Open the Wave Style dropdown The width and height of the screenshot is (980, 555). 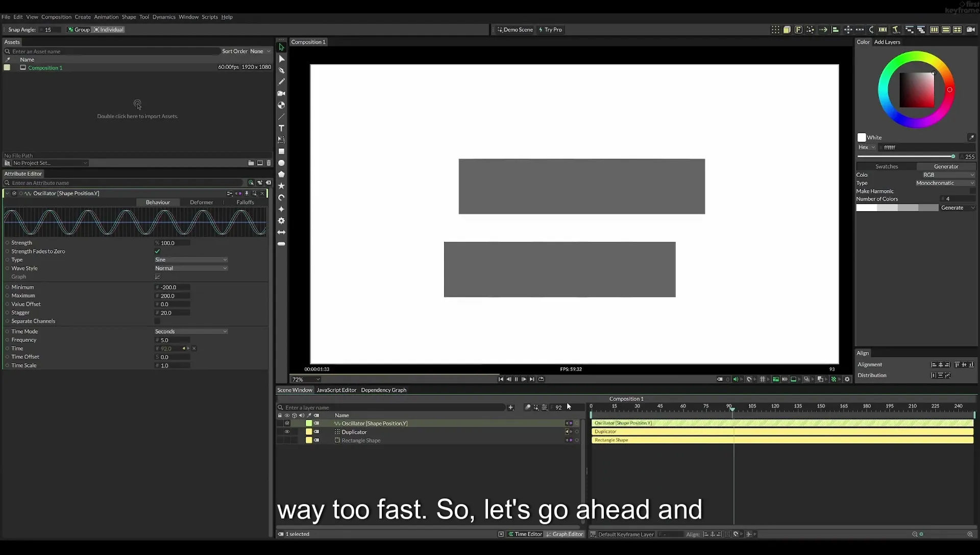[191, 268]
